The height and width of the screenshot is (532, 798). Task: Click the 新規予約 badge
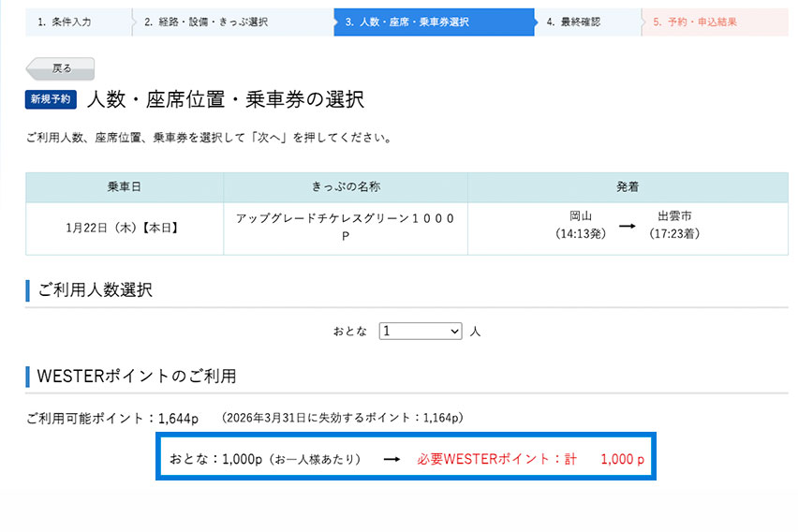51,99
